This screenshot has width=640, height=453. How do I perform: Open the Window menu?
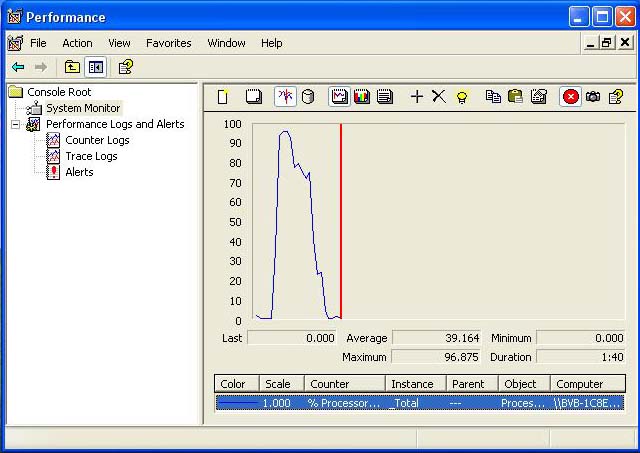[226, 43]
